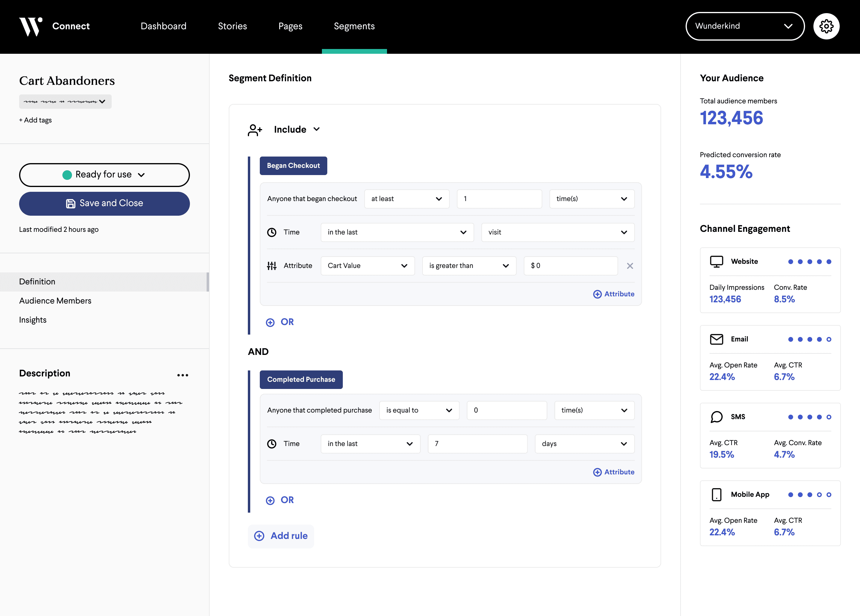Open the Wunderkind account dropdown

744,26
